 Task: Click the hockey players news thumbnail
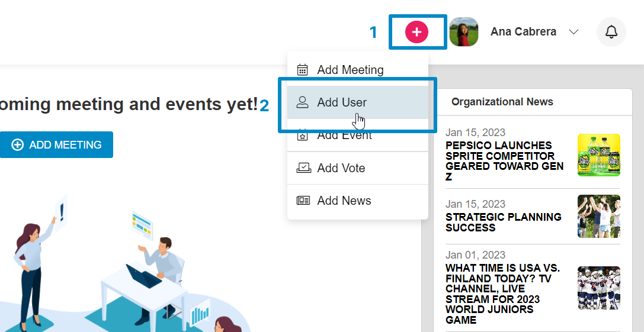pos(598,288)
